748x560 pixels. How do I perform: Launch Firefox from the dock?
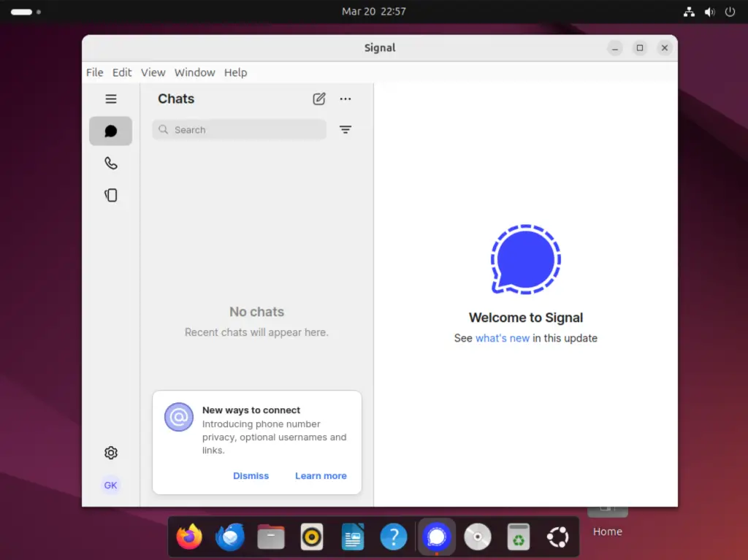pyautogui.click(x=189, y=537)
